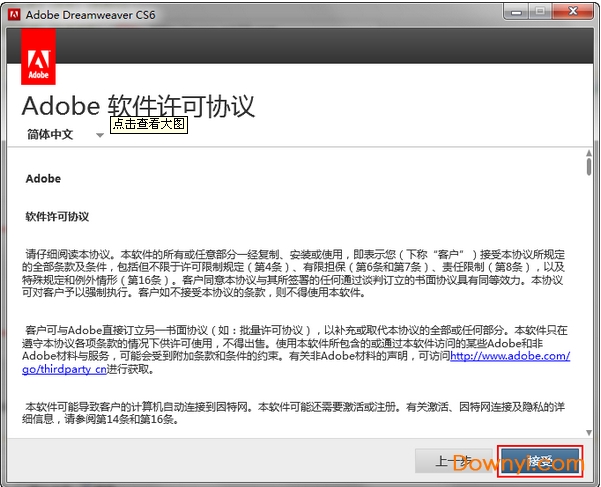Screen dimensions: 601x487
Task: Click the license text scrollbar thumb
Action: (587, 167)
